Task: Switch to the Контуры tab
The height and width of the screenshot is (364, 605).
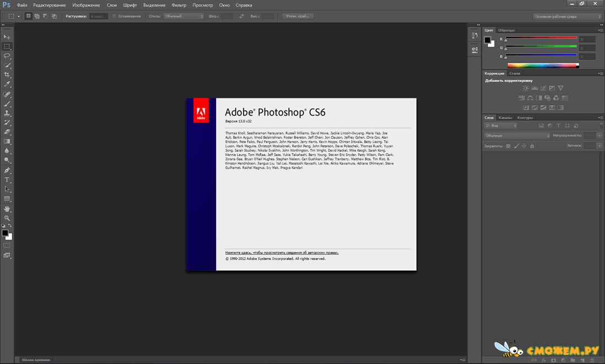Action: pos(525,118)
